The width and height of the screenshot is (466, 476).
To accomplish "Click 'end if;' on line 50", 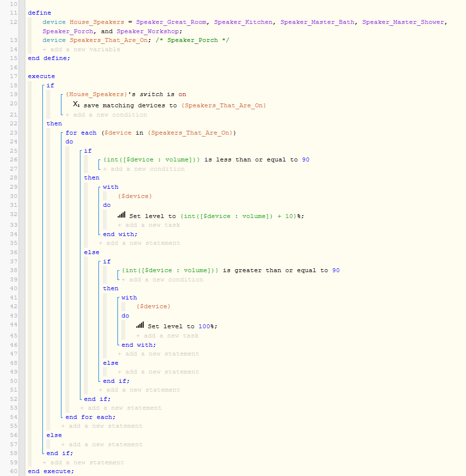I will pos(116,381).
